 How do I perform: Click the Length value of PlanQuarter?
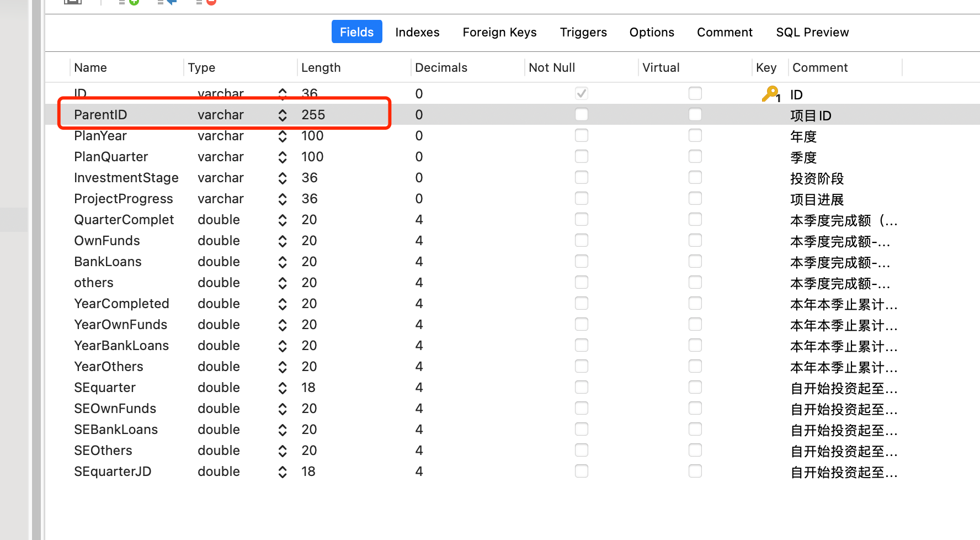[312, 157]
